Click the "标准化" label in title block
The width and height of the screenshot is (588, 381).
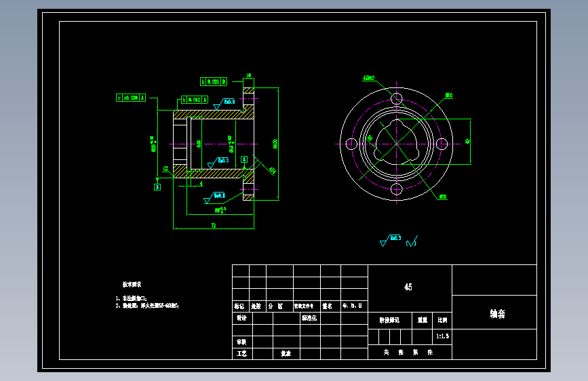[x=309, y=318]
